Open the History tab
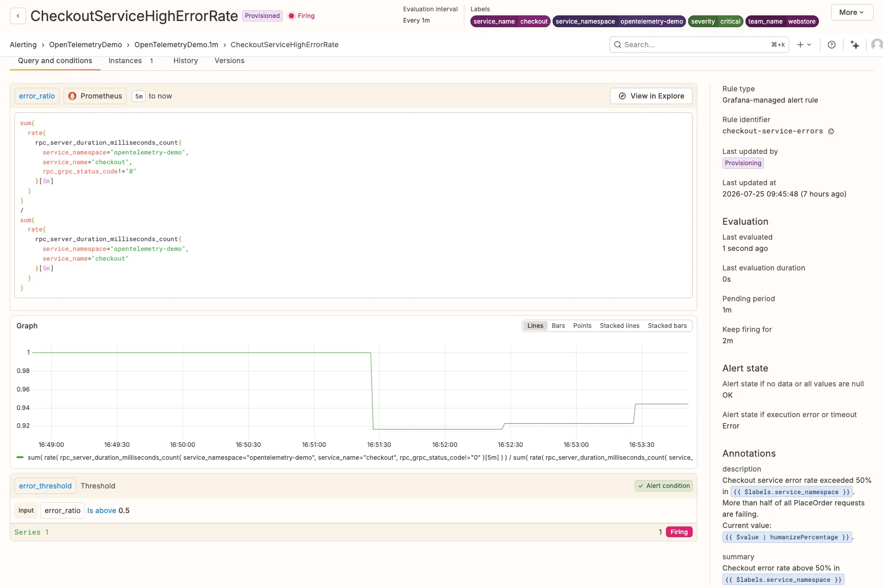The width and height of the screenshot is (883, 588). (186, 61)
